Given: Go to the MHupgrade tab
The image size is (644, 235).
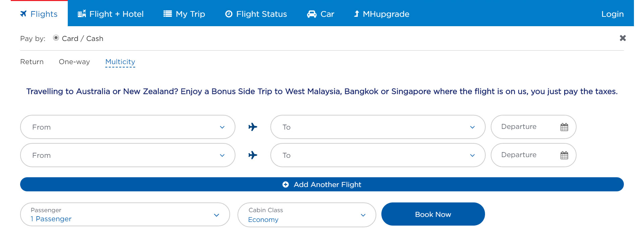Looking at the screenshot, I should pos(382,14).
